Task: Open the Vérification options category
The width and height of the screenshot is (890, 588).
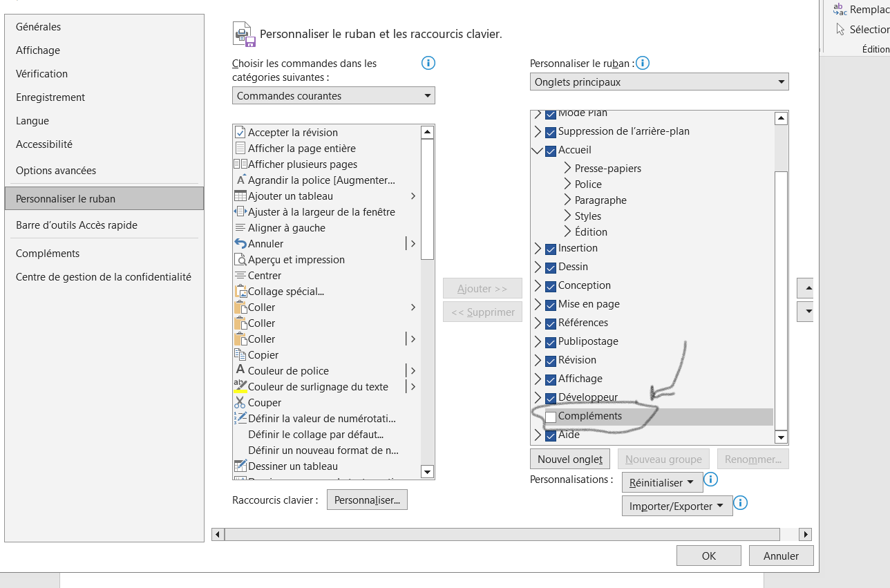Action: pyautogui.click(x=104, y=74)
